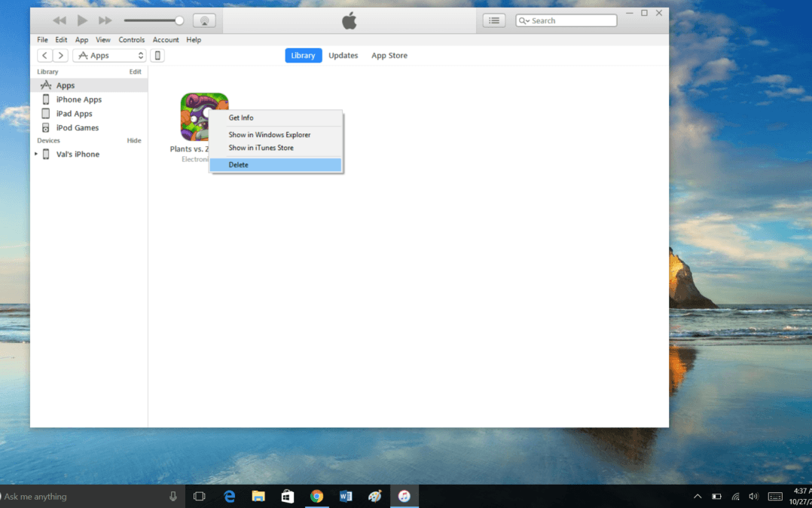Screen dimensions: 812x508
Task: Minimize the iTunes window
Action: (630, 13)
